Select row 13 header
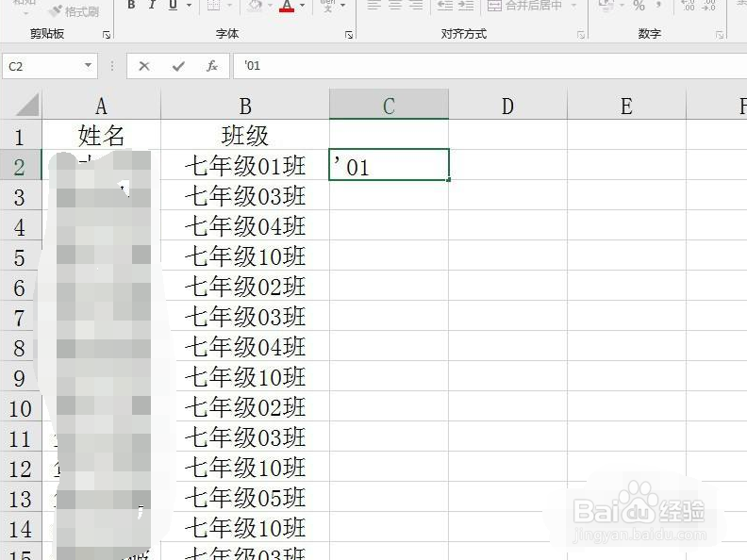Screen dimensions: 747x560 pos(21,499)
